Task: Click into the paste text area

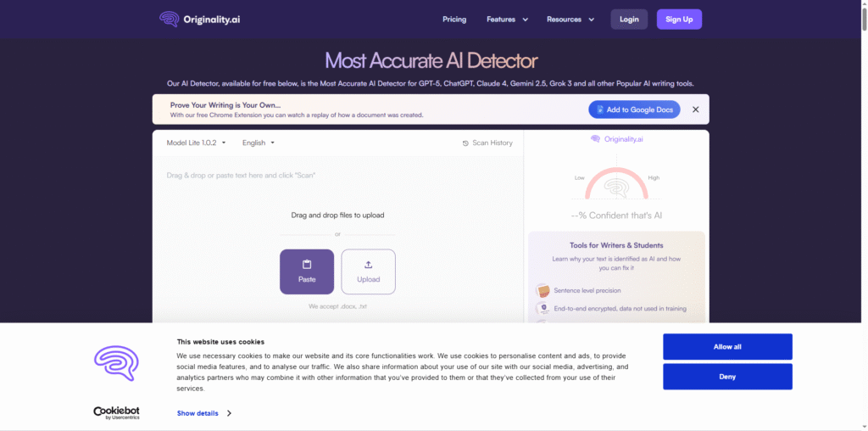Action: coord(337,175)
